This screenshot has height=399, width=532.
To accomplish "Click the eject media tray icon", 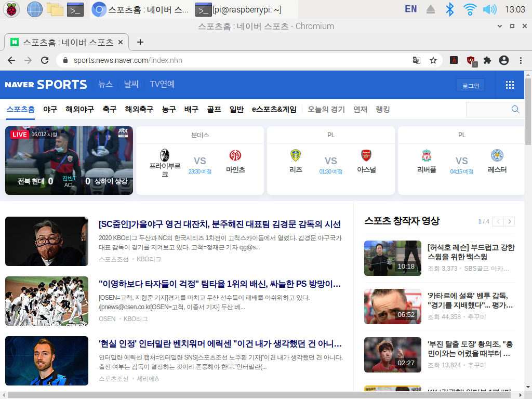I will point(431,9).
